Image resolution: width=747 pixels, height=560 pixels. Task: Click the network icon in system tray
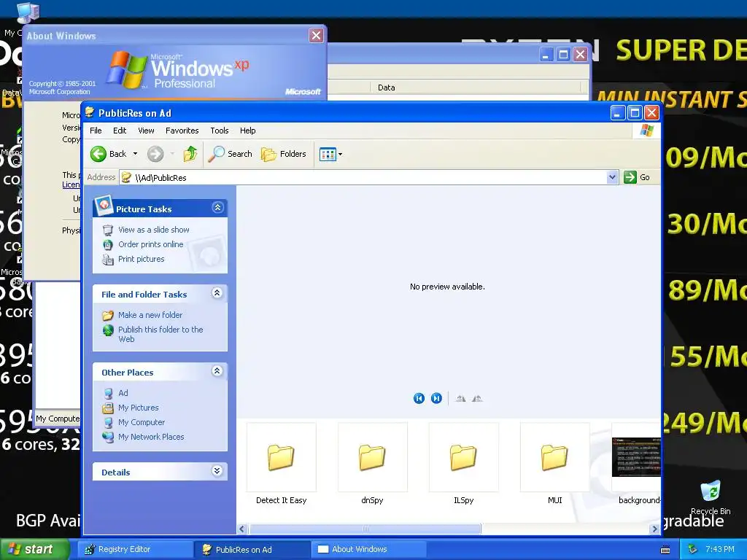(693, 550)
